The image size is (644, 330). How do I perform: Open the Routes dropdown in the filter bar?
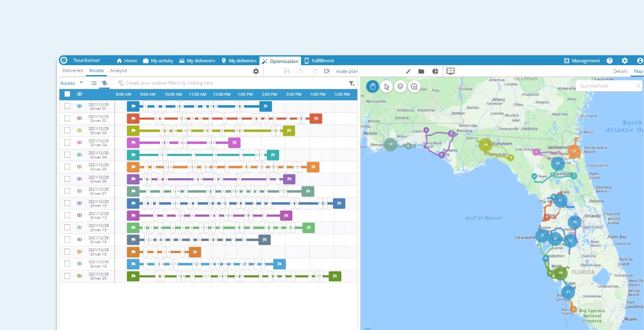click(72, 83)
